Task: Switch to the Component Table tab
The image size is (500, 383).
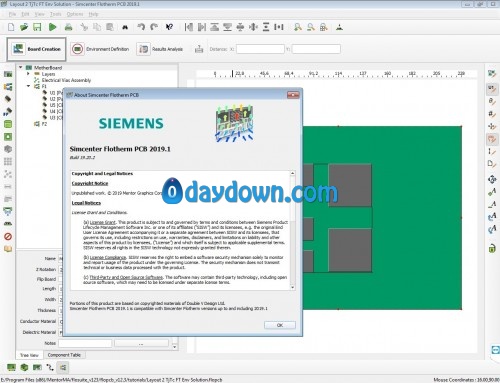Action: click(x=64, y=355)
